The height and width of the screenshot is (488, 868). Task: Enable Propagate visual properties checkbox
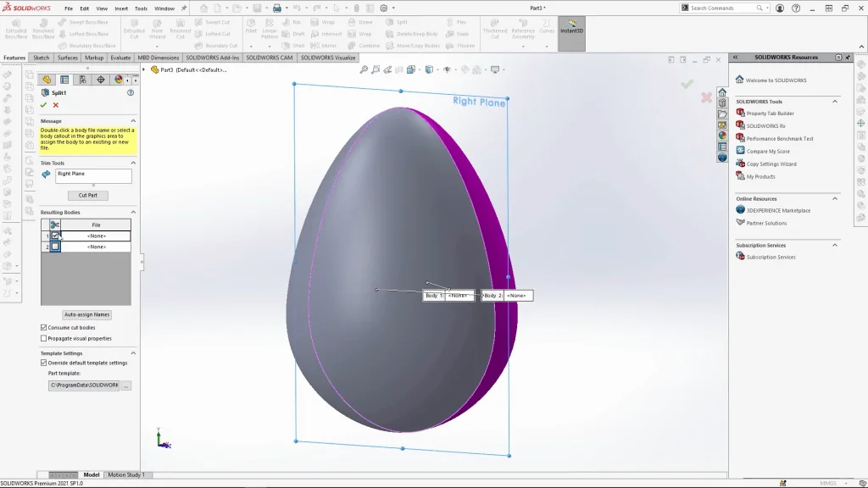[x=44, y=338]
